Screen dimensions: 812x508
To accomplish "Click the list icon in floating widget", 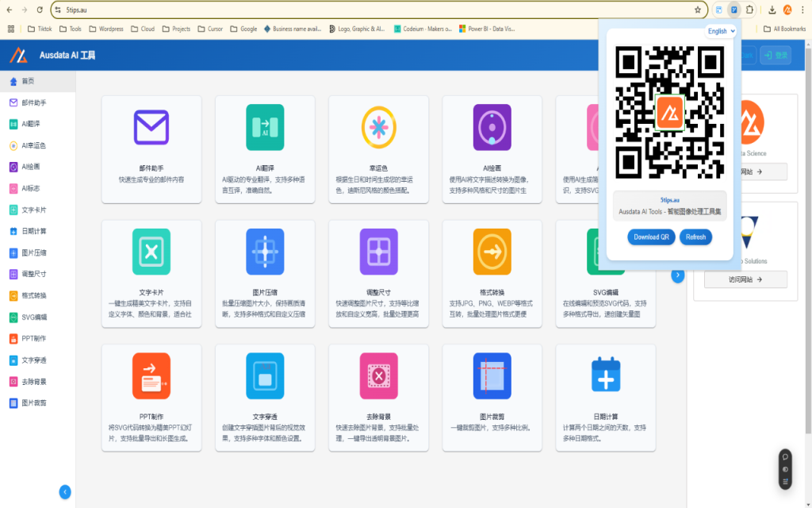I will 785,482.
